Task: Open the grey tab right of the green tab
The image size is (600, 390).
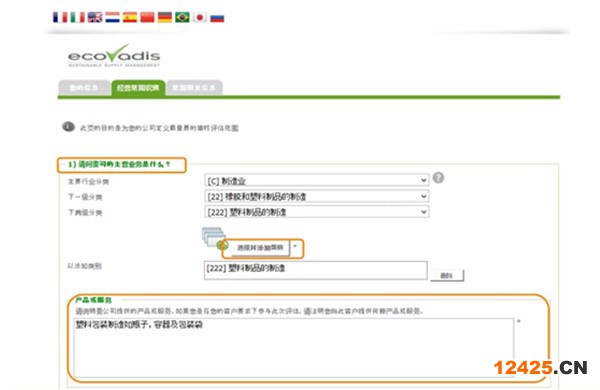Action: pos(194,88)
